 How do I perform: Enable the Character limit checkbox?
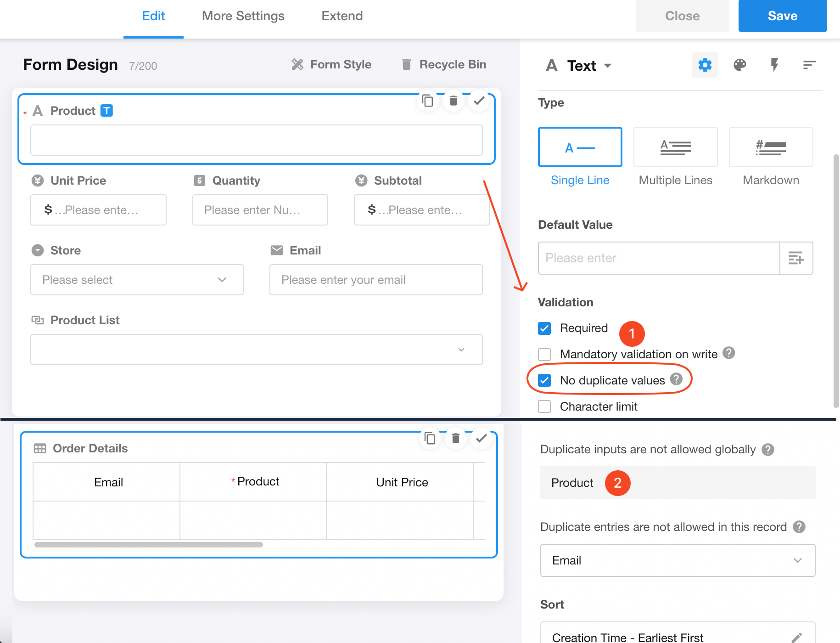[544, 406]
